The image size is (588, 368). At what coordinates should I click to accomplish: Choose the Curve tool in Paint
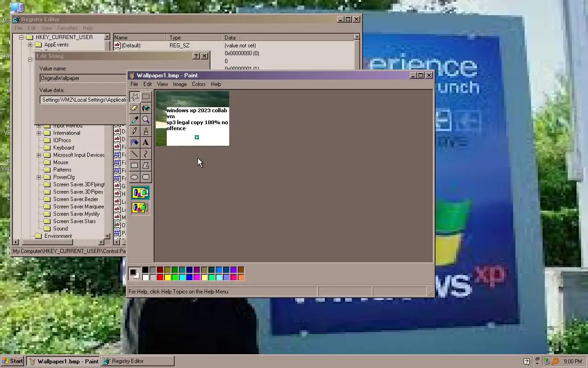[x=146, y=154]
